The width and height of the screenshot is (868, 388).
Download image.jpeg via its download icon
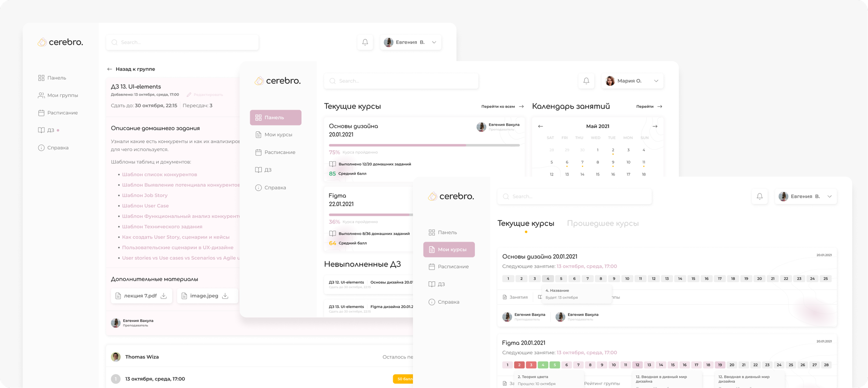[225, 296]
